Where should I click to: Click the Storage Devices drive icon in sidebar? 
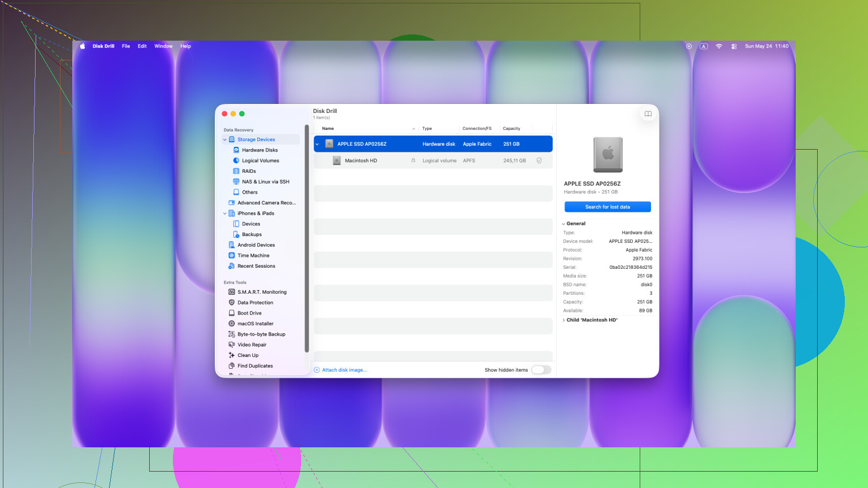pyautogui.click(x=232, y=140)
